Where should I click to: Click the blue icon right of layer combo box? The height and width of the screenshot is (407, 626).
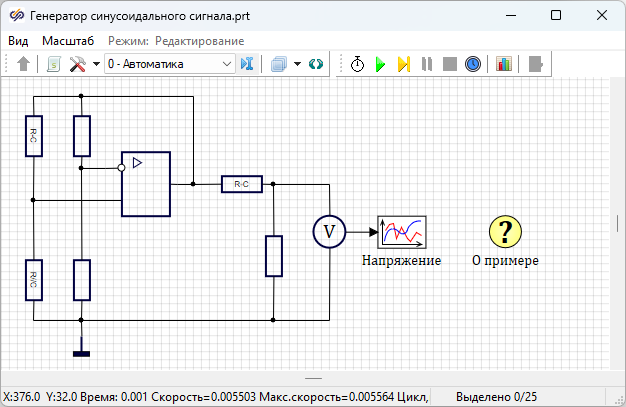pyautogui.click(x=248, y=64)
